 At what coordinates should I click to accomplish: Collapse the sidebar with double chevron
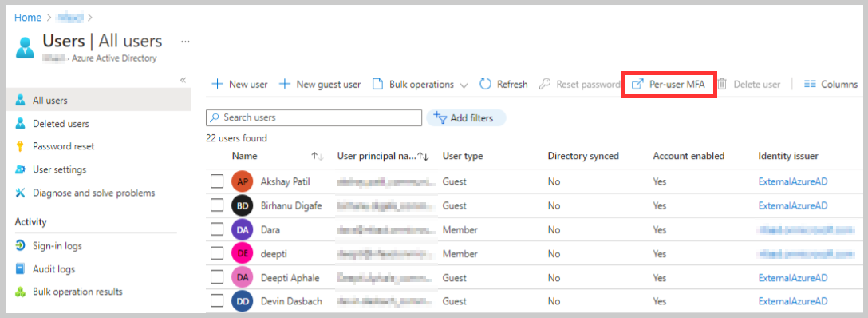point(183,80)
